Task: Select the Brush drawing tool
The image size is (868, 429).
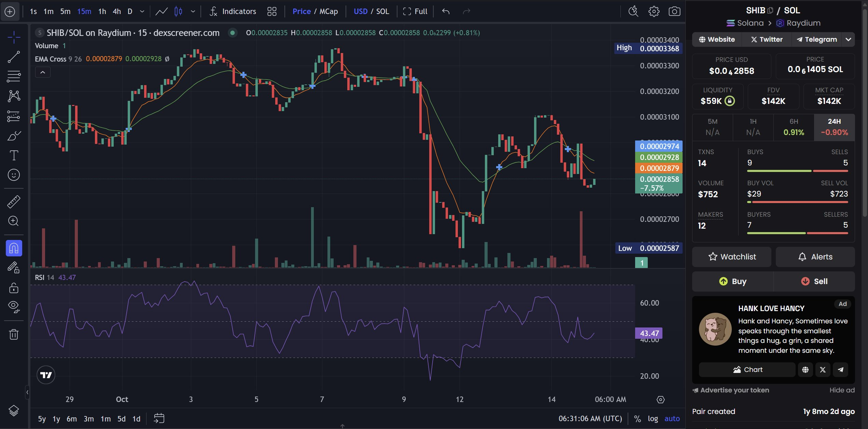Action: point(14,136)
